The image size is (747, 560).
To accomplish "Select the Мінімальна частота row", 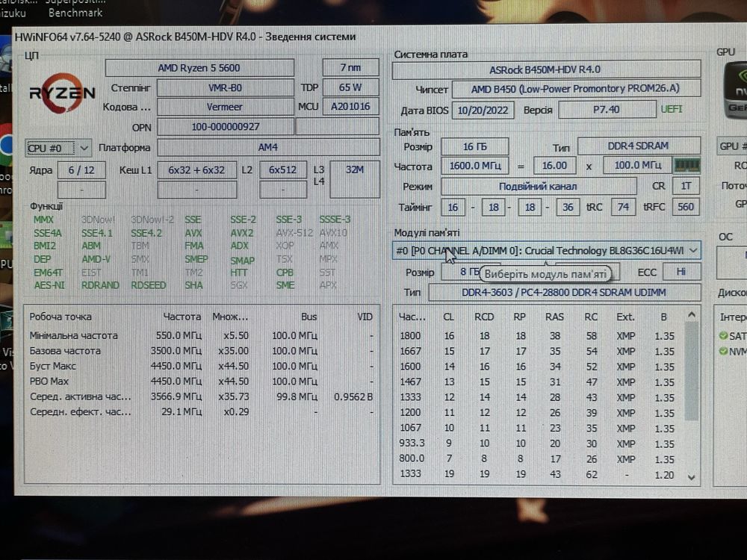I will [x=201, y=336].
